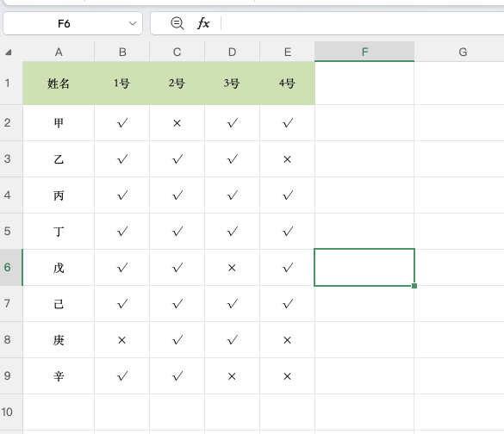Viewport: 504px width, 434px height.
Task: Click the check mark in 己's 3号 column
Action: click(x=232, y=304)
